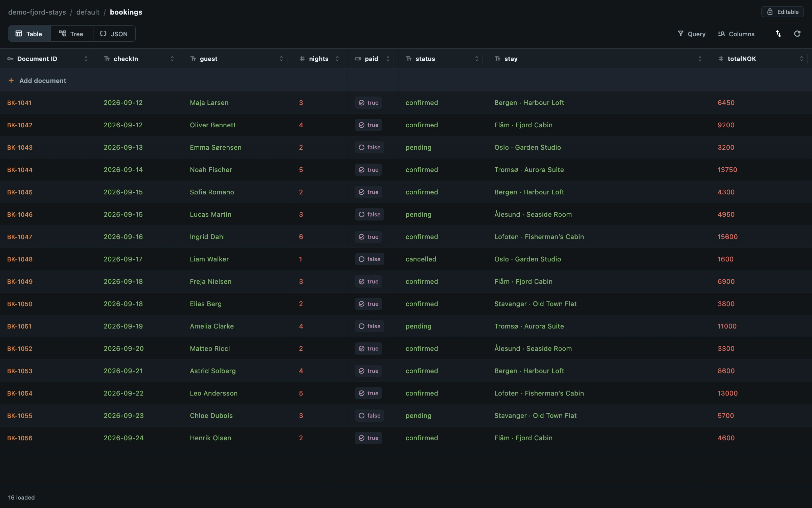The height and width of the screenshot is (508, 812).
Task: Open the demo-fjord-stays breadcrumb
Action: coord(37,12)
